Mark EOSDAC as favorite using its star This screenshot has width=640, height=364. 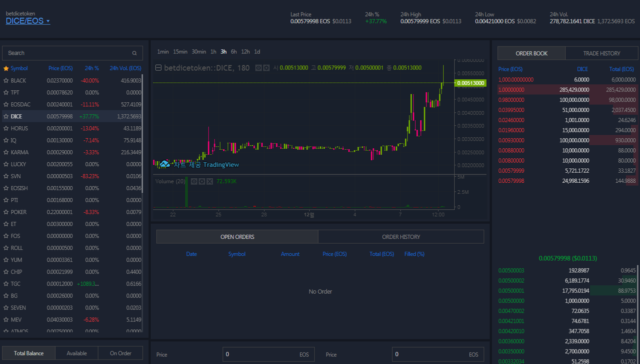[6, 104]
